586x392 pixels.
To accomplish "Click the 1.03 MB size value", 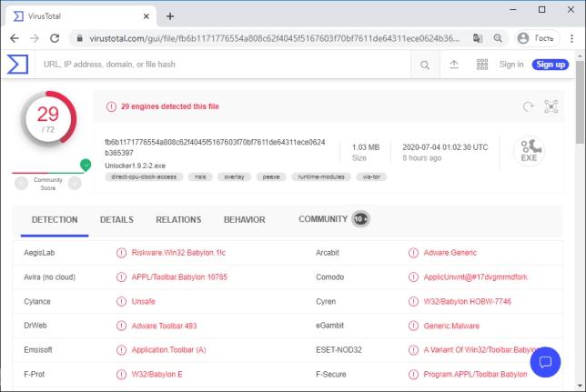I will (366, 147).
